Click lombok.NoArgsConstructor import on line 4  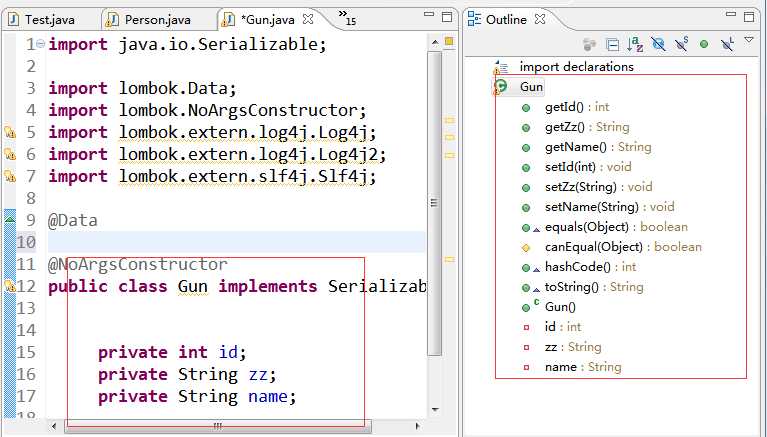[x=243, y=111]
